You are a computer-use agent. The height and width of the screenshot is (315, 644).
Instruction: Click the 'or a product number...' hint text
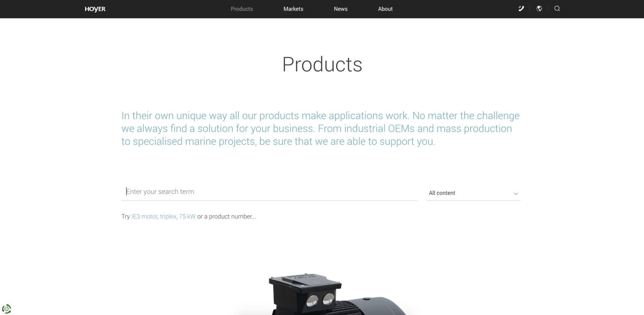(226, 216)
